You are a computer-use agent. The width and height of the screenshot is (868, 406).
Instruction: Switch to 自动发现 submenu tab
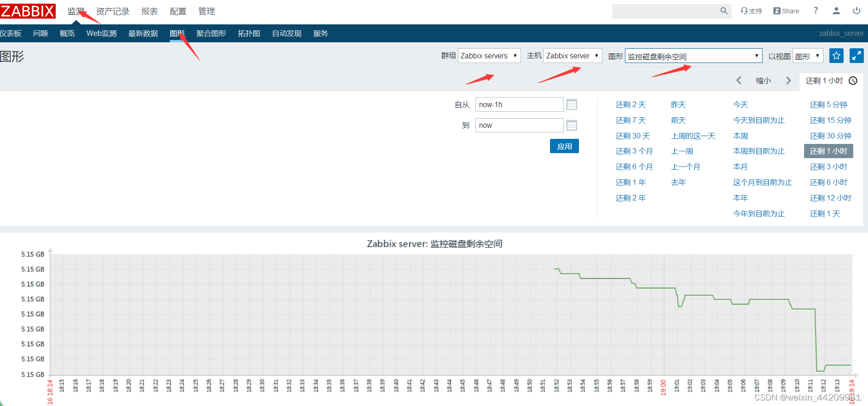point(287,34)
